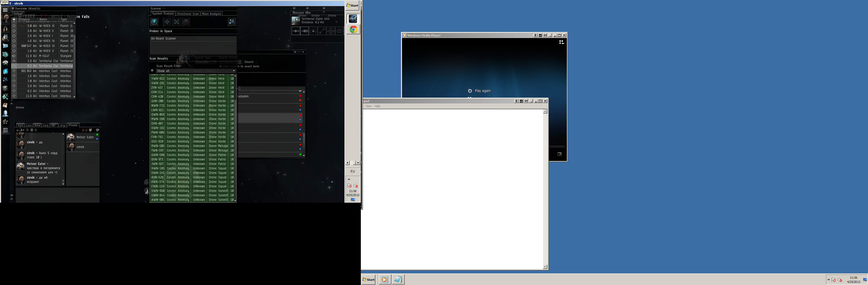Click the Analyze scan button in Scanner
Screen dimensions: 868x285
coord(154,22)
